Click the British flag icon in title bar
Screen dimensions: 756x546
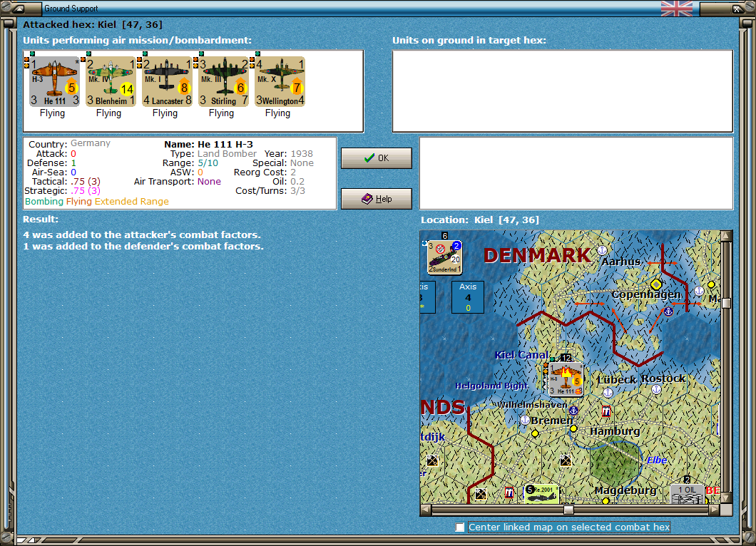click(x=676, y=9)
